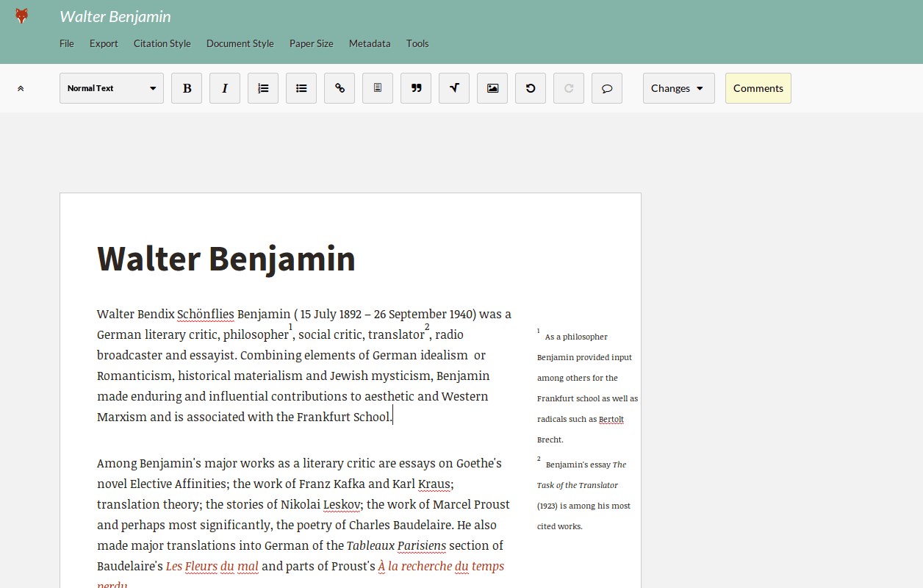This screenshot has height=588, width=923.
Task: Click the misspelled word 'Schönflies'
Action: (x=206, y=314)
